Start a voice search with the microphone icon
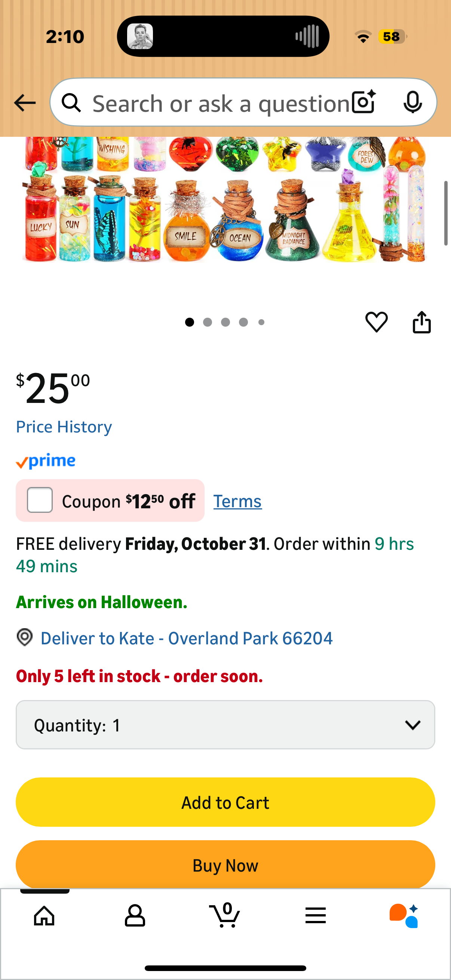 pos(414,102)
